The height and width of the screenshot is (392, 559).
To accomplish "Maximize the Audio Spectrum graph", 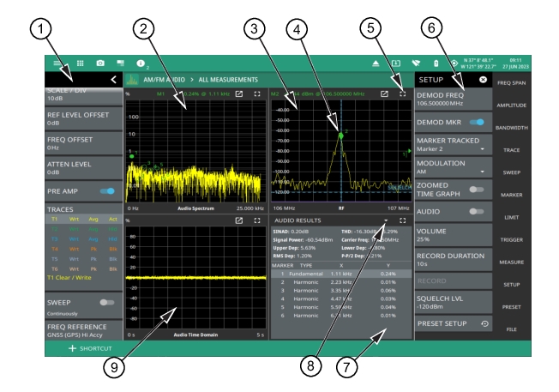I will 255,93.
